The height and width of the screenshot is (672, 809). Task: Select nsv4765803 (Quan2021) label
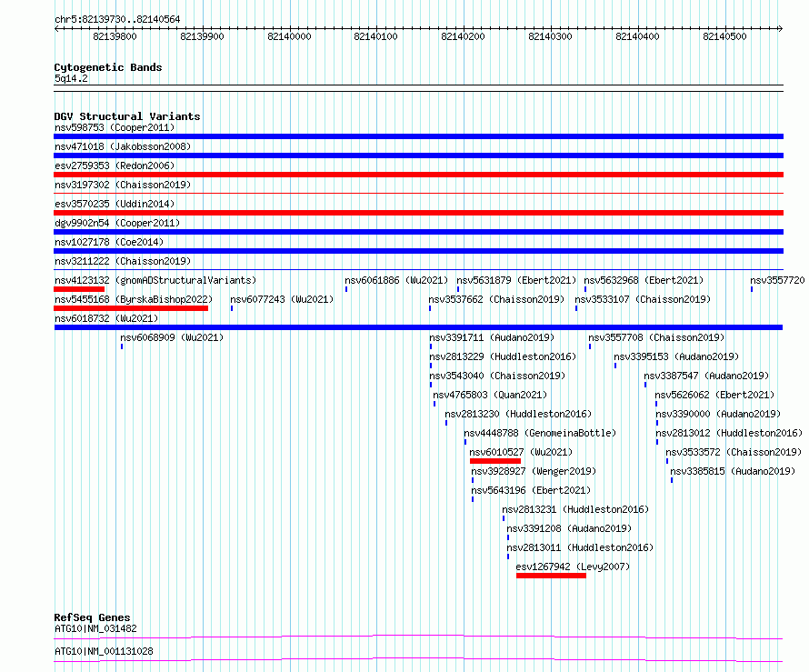[x=490, y=395]
